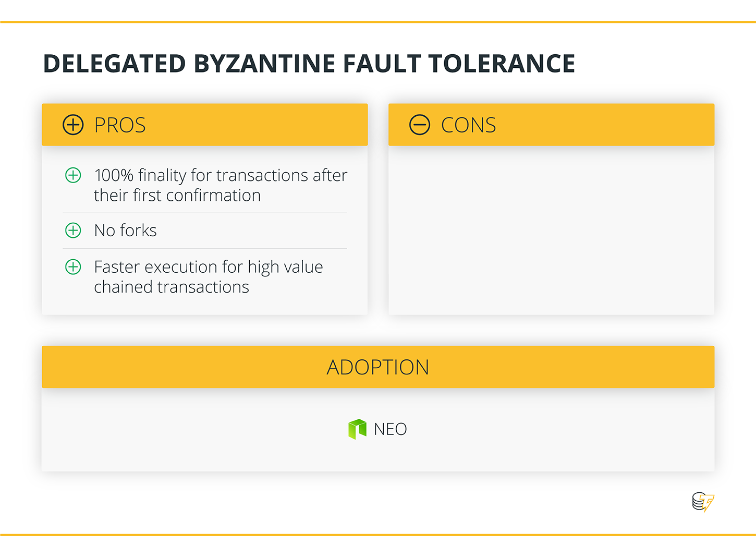Click the green NEO logo icon
The height and width of the screenshot is (557, 756).
357,429
